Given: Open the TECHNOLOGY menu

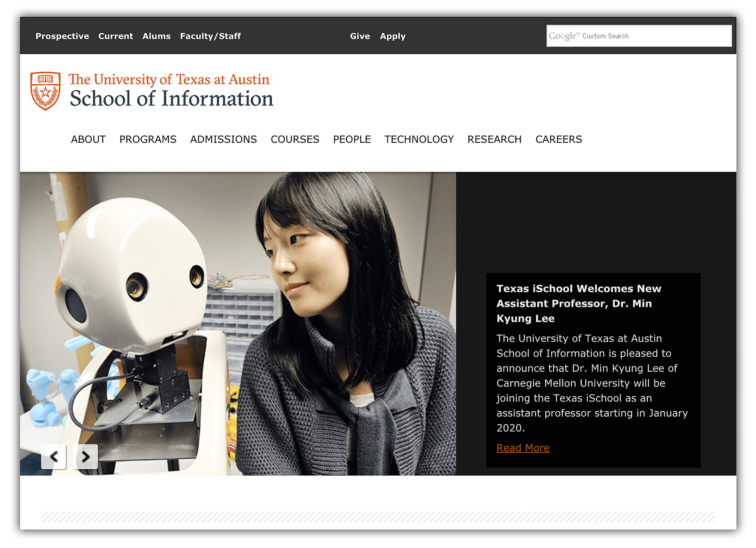Looking at the screenshot, I should (419, 139).
